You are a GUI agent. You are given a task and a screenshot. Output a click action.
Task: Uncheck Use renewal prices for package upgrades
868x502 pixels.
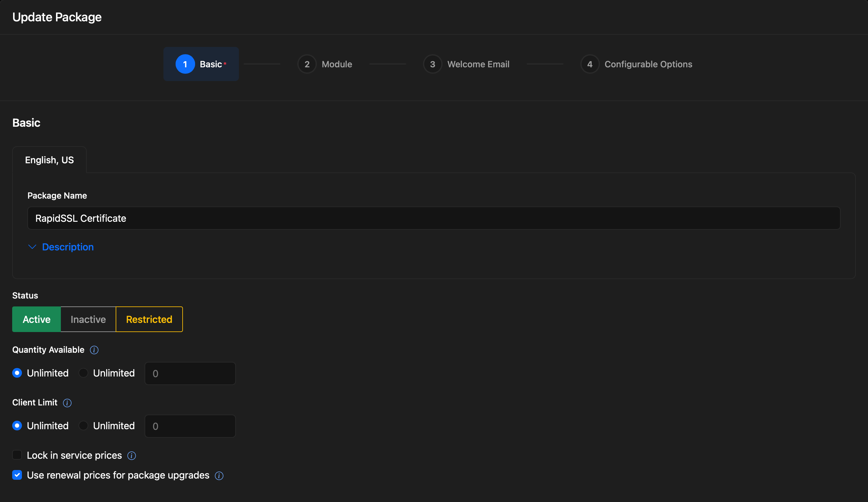click(x=17, y=475)
